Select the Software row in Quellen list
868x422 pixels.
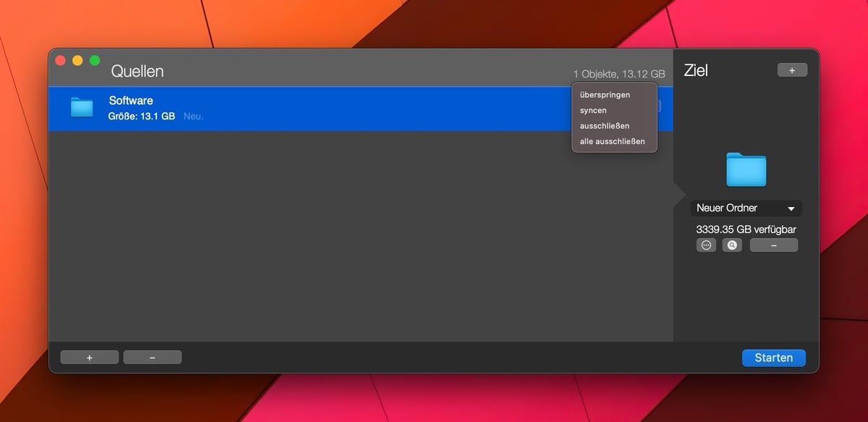pos(325,109)
